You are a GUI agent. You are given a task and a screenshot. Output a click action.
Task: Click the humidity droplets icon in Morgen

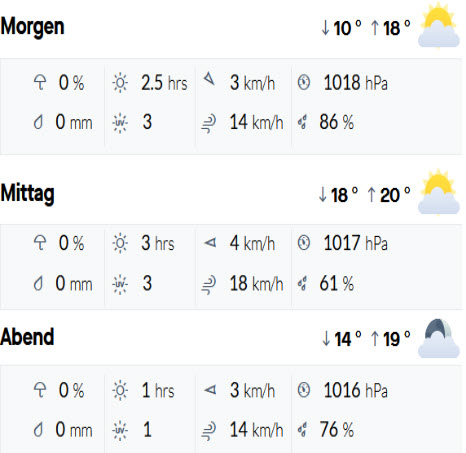[302, 122]
